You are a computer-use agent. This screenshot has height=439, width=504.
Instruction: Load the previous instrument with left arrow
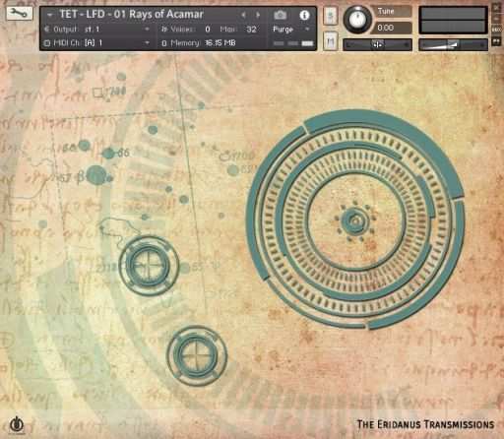243,15
